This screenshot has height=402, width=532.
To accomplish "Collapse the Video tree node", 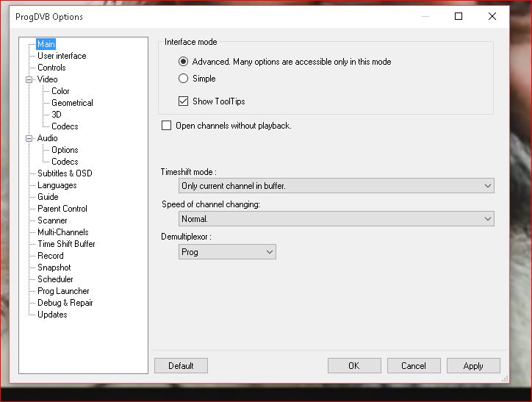I will [x=29, y=79].
